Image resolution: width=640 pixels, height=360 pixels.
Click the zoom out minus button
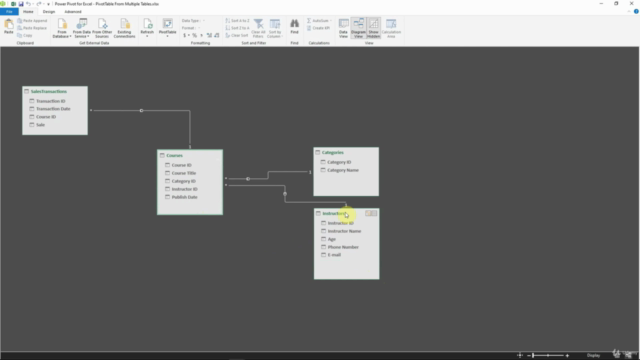pos(529,356)
